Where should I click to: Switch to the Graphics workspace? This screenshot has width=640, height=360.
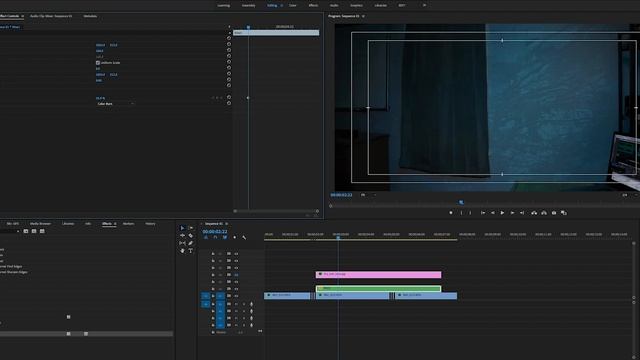[x=356, y=6]
